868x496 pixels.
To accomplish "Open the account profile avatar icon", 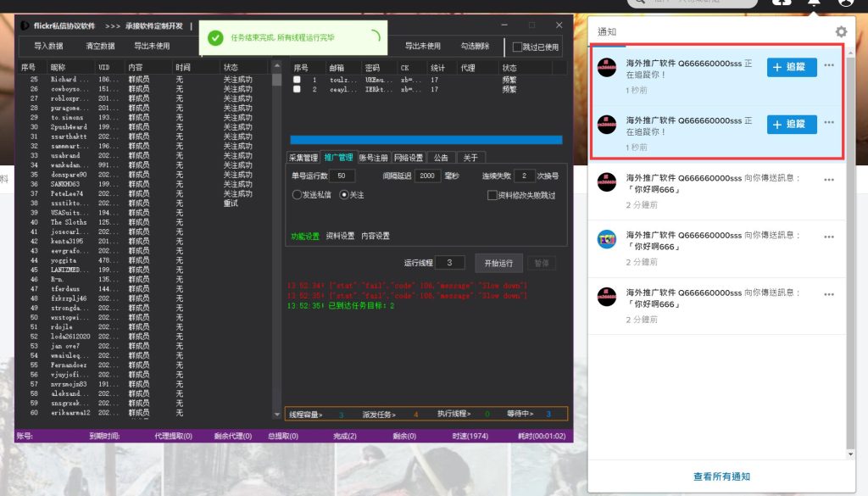I will pos(845,3).
